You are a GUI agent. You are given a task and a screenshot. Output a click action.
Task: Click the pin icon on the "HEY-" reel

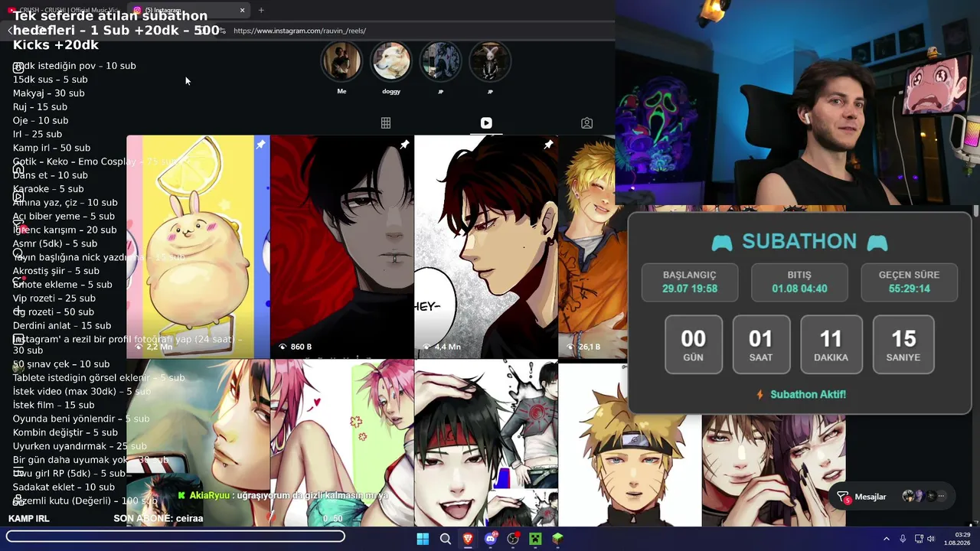548,145
